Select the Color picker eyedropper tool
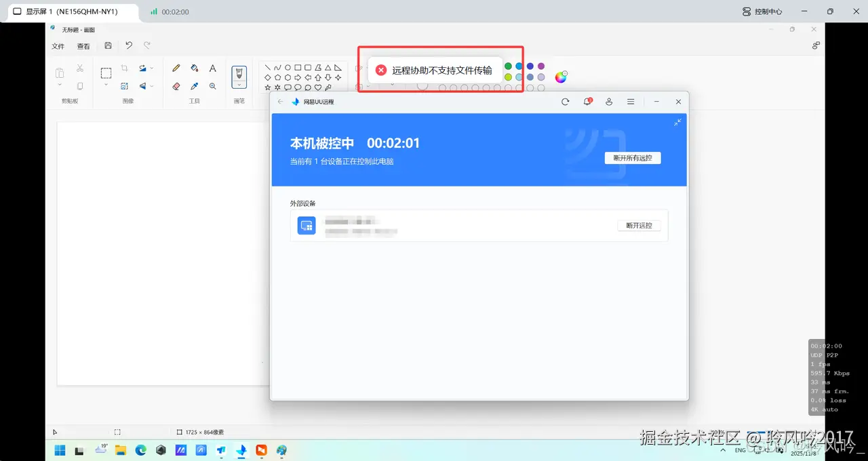The width and height of the screenshot is (868, 461). [194, 85]
